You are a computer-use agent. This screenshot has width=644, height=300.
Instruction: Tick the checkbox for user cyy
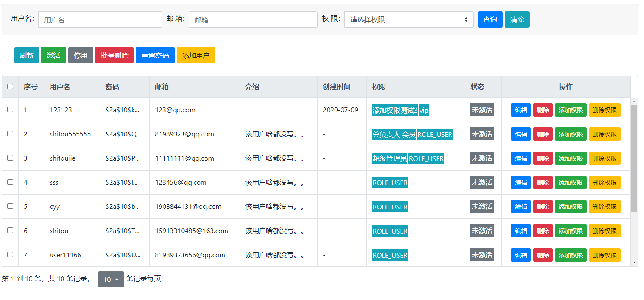[10, 206]
